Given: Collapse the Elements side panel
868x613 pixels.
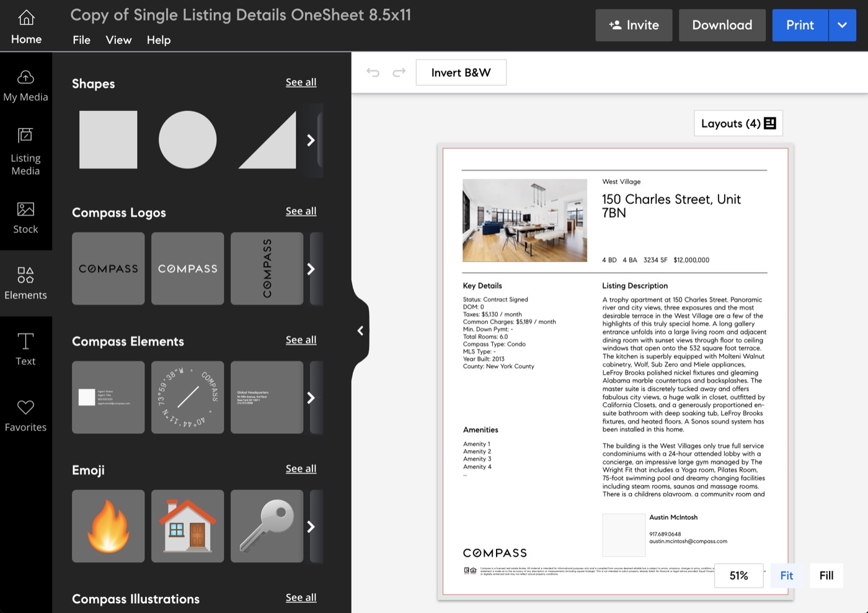Looking at the screenshot, I should pos(360,330).
